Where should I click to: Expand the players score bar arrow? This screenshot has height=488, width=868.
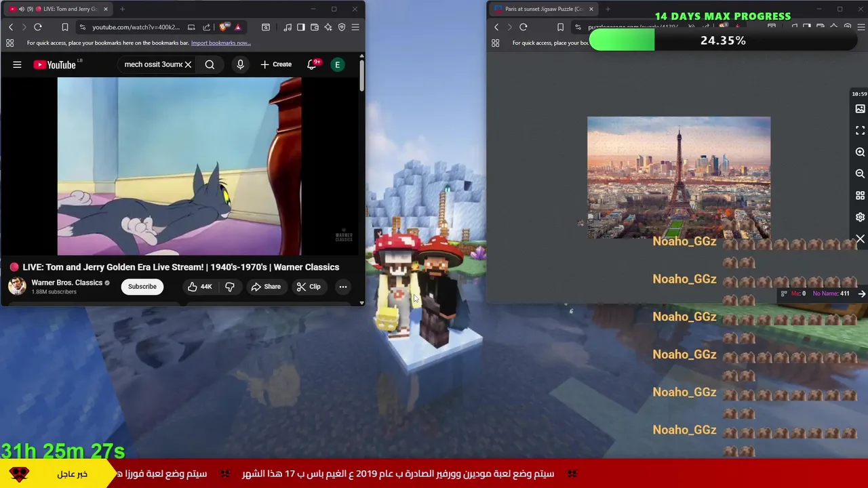click(x=862, y=293)
